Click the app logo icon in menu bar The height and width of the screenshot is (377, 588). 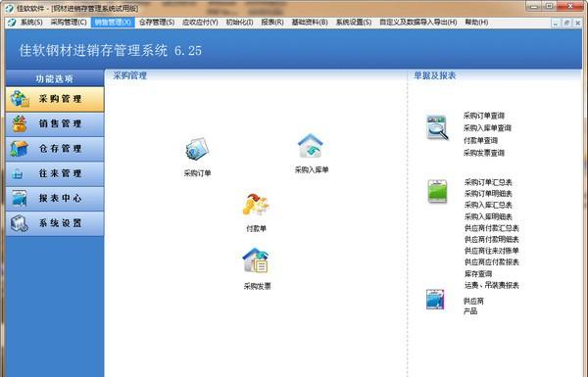click(11, 23)
